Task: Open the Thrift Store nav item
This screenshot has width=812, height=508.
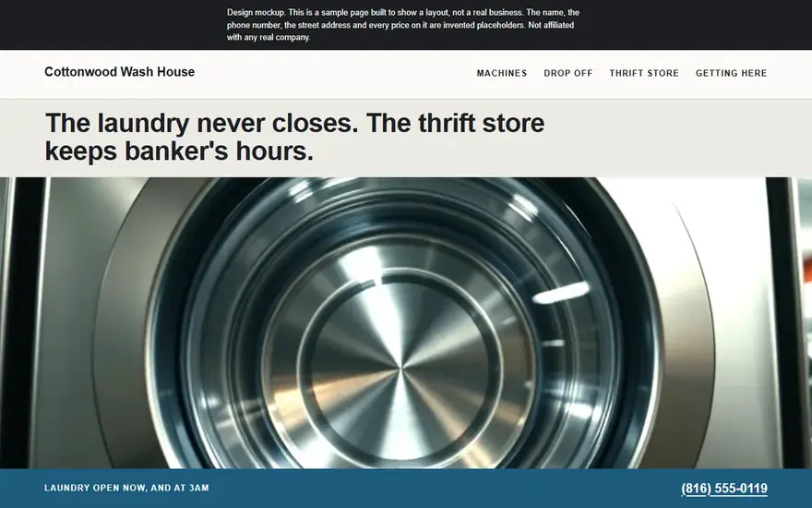Action: (644, 73)
